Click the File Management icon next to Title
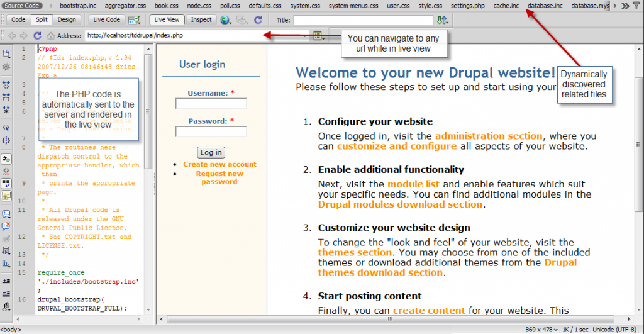This screenshot has width=644, height=334. [442, 20]
